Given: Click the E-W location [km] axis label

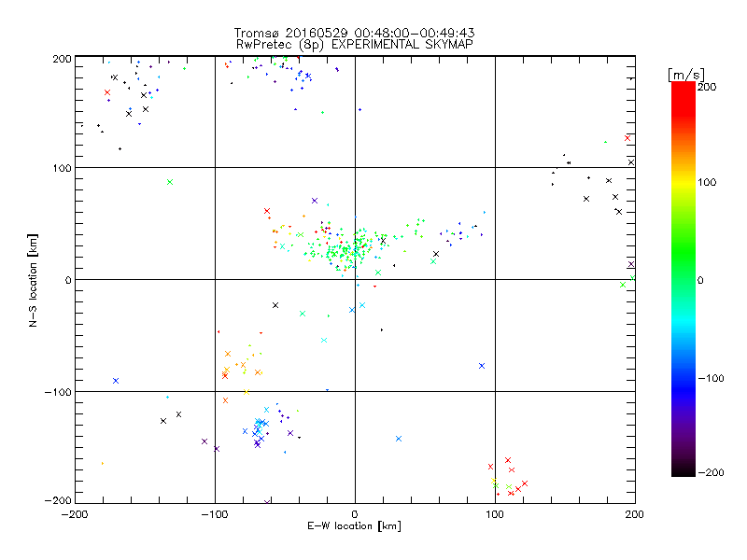Looking at the screenshot, I should pyautogui.click(x=354, y=527).
